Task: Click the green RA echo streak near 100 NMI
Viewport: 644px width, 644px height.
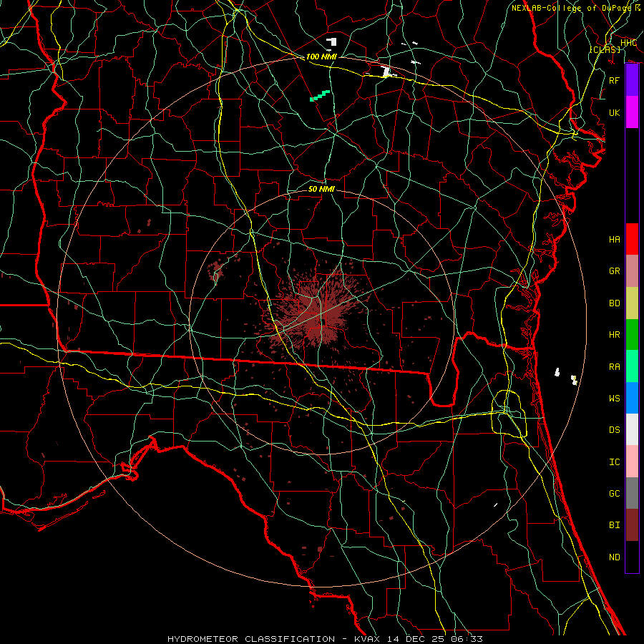Action: click(x=320, y=96)
